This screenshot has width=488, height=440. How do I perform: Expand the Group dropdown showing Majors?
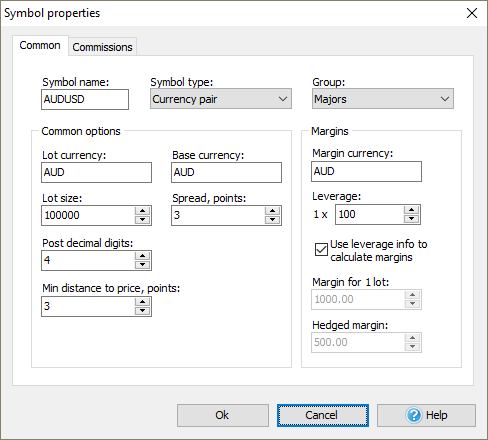tap(383, 99)
